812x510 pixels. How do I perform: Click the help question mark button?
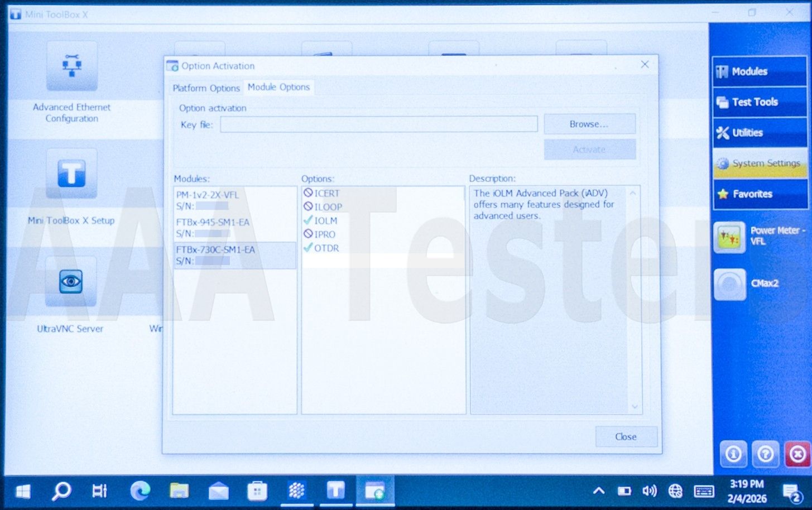point(765,455)
